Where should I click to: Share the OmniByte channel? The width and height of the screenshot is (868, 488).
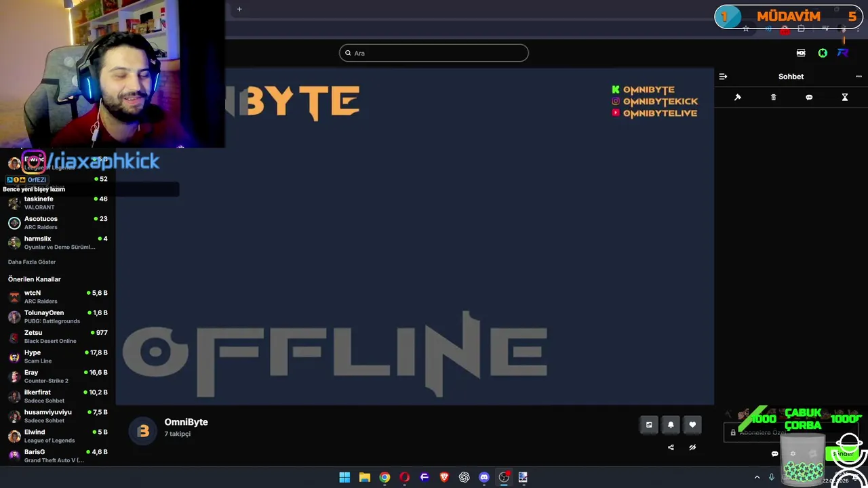point(671,447)
